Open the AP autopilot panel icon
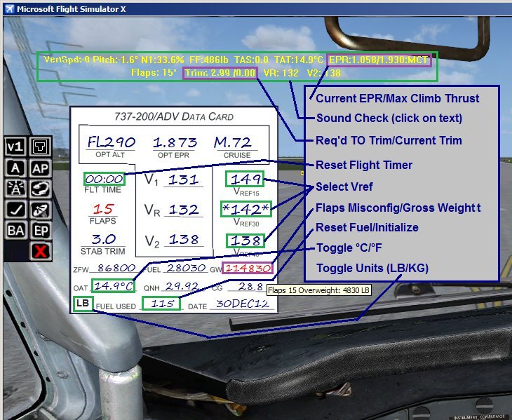This screenshot has height=420, width=512. [40, 168]
